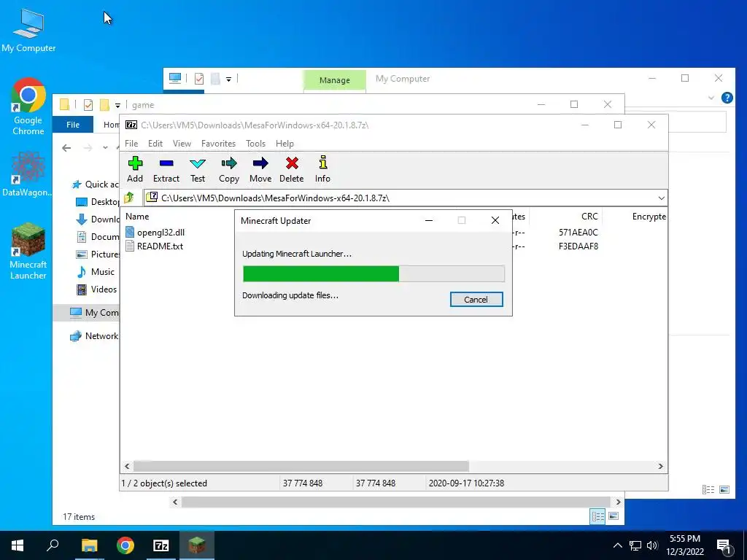The image size is (747, 560).
Task: Click Properties quick-access icon in game window
Action: 88,105
